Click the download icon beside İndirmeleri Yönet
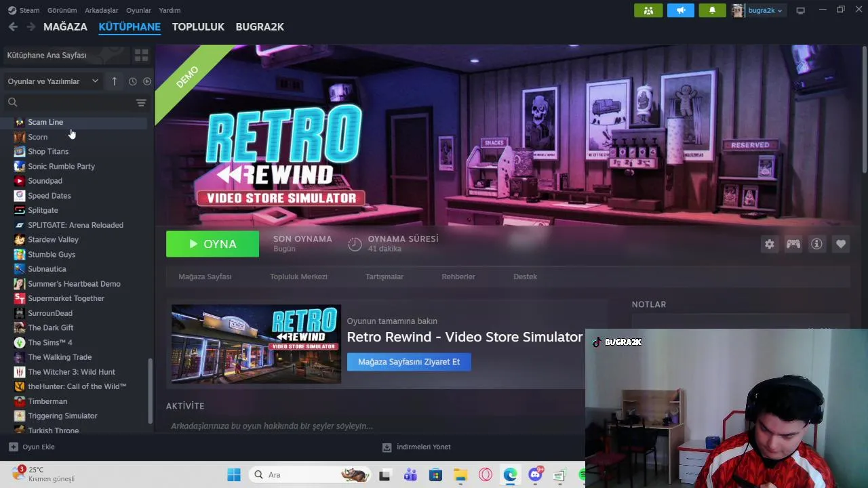 [387, 447]
